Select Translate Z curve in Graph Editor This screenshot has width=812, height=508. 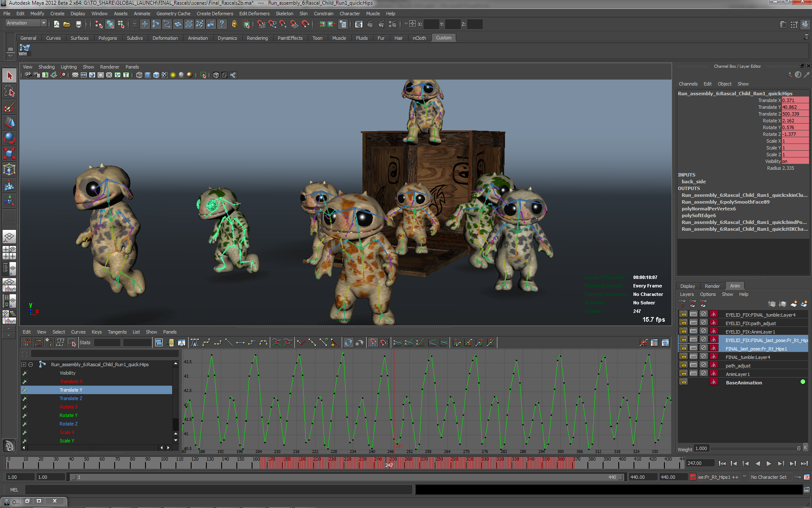tap(71, 398)
